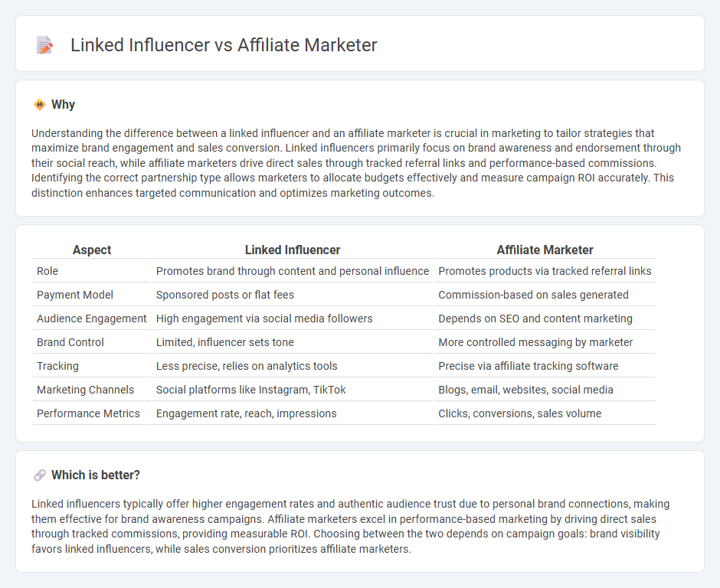Screen dimensions: 720x588
Task: Select the Payment Model row label
Action: (x=75, y=295)
